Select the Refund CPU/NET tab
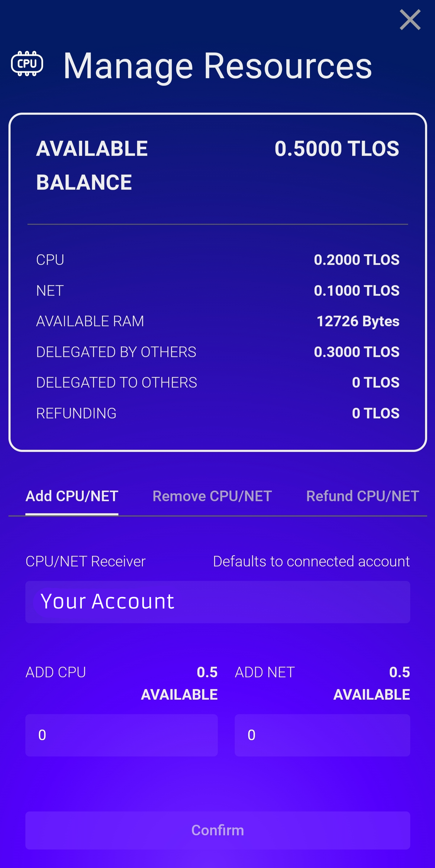The width and height of the screenshot is (435, 868). point(362,496)
